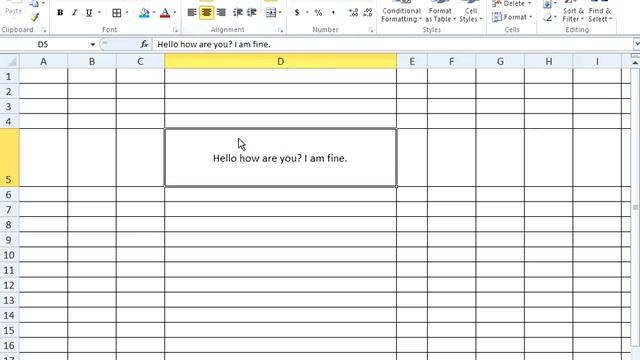Open Conditional Formatting menu
This screenshot has height=360, width=640.
pos(401,12)
